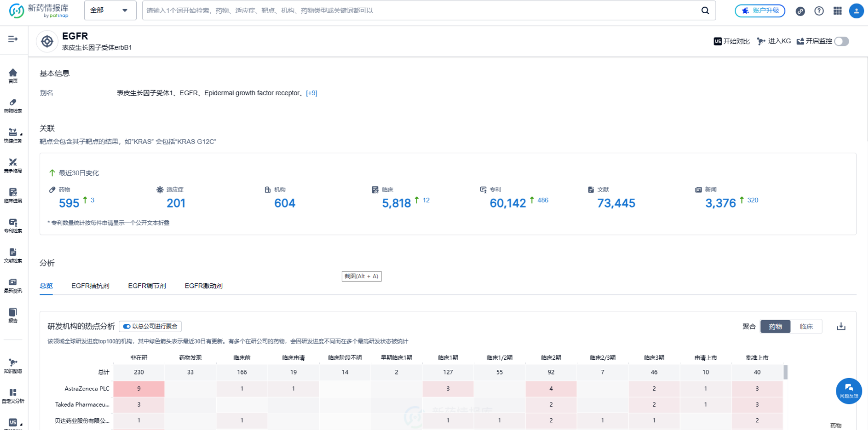This screenshot has width=868, height=430.
Task: Expand the [+9] additional aliases
Action: (312, 93)
